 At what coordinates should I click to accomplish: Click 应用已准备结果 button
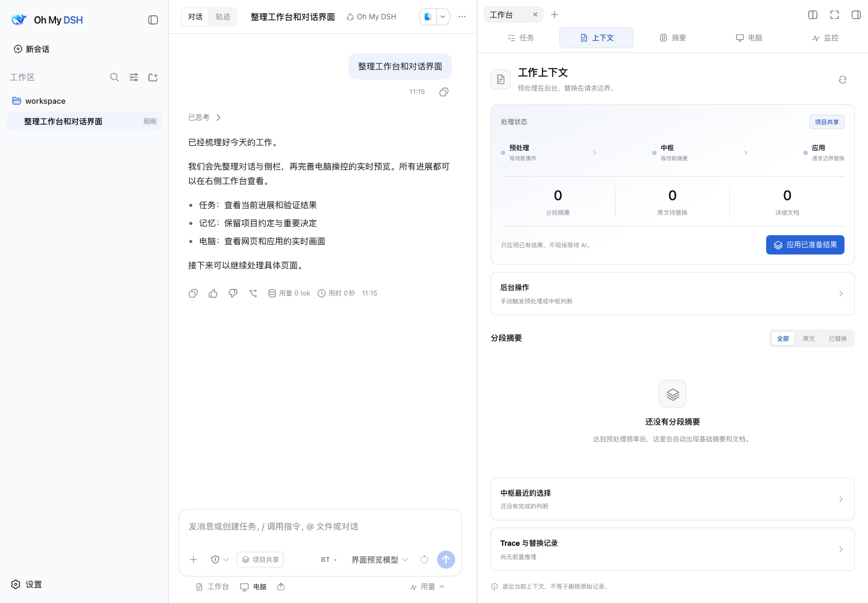805,245
